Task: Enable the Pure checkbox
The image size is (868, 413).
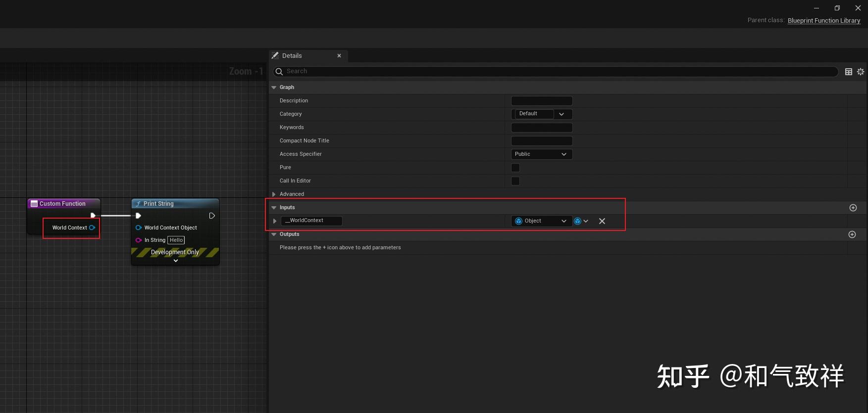Action: point(515,168)
